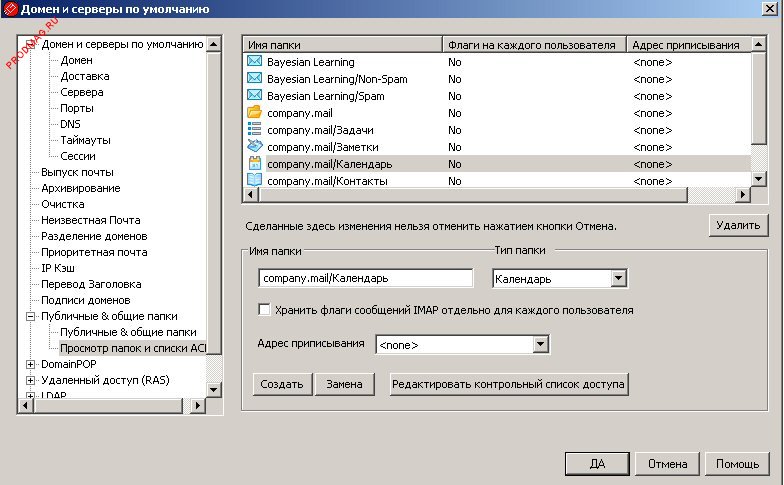This screenshot has height=485, width=784.
Task: Click the company.mail/Заметки notes icon
Action: pyautogui.click(x=254, y=147)
